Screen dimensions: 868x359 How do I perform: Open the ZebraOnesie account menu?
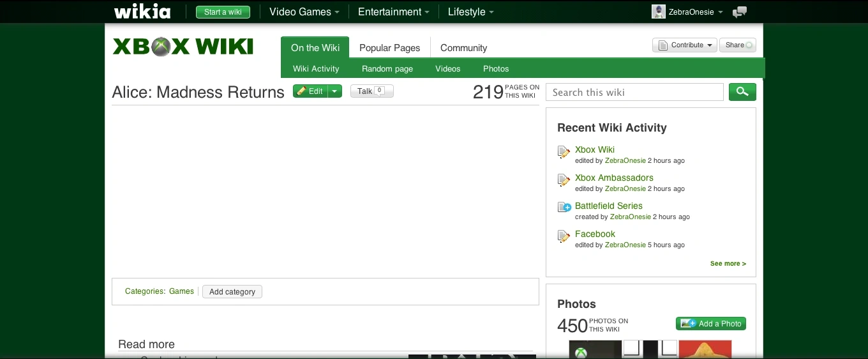pyautogui.click(x=696, y=11)
